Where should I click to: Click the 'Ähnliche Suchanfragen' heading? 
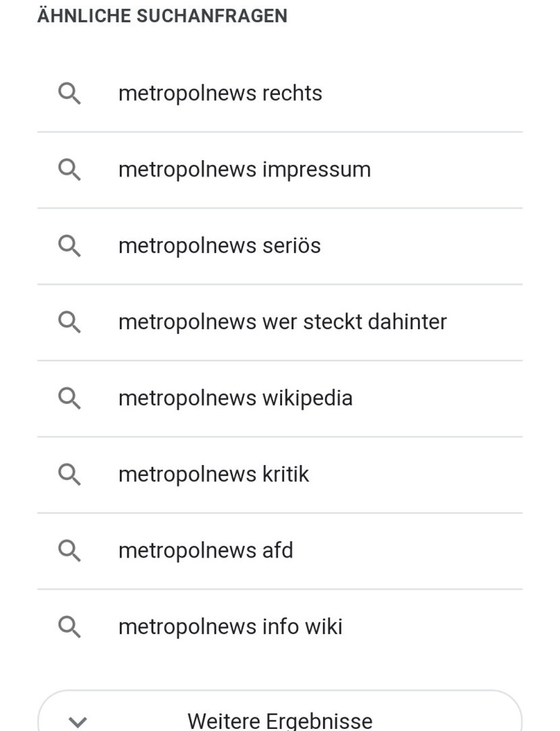tap(162, 16)
